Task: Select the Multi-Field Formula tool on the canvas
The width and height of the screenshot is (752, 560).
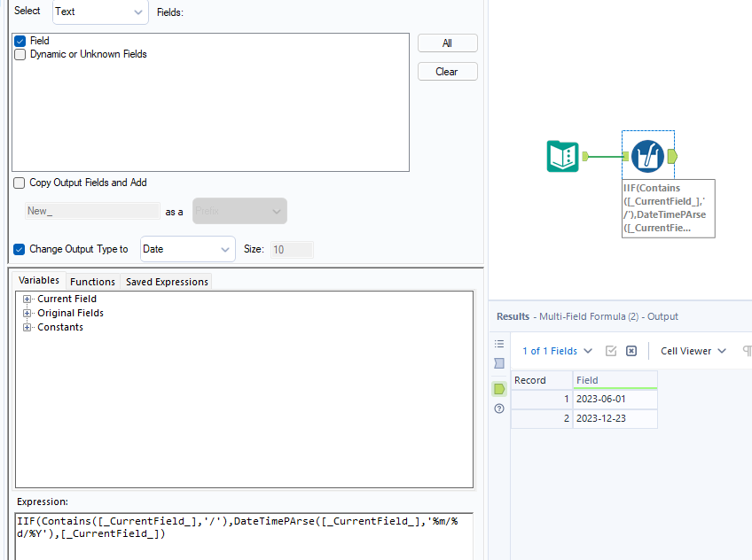Action: pyautogui.click(x=647, y=156)
